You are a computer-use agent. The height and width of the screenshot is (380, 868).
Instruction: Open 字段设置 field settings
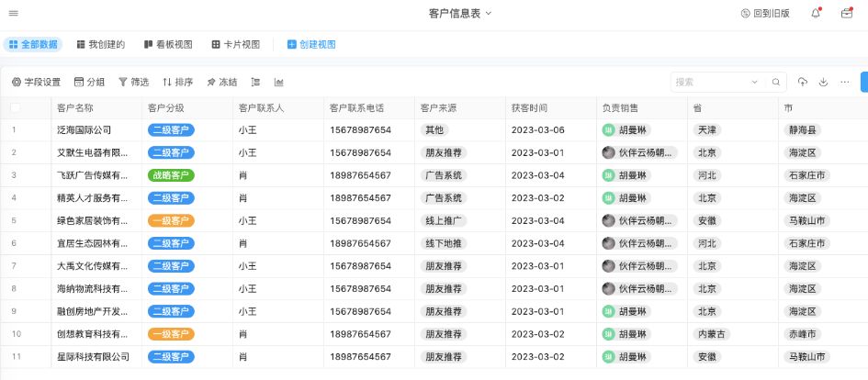coord(36,82)
